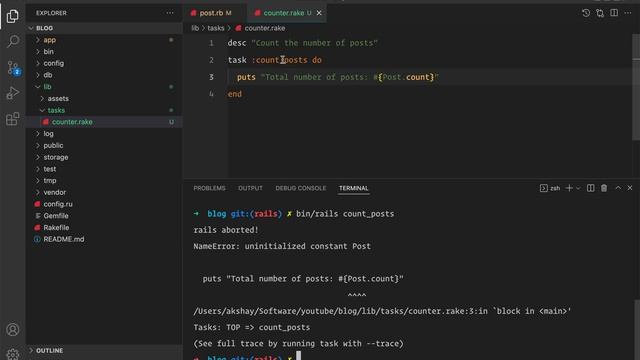Viewport: 640px width, 360px height.
Task: Click line number 3 in editor gutter
Action: coord(211,77)
